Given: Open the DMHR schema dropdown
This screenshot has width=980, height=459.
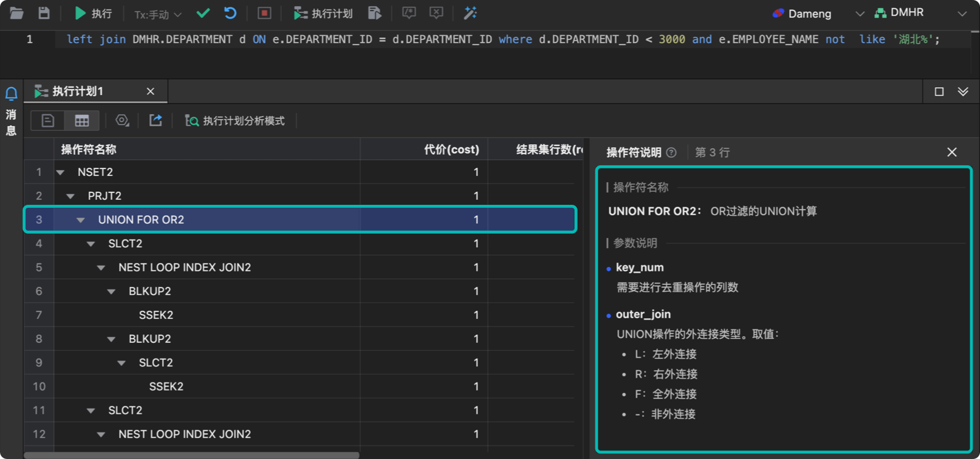Looking at the screenshot, I should pyautogui.click(x=921, y=13).
